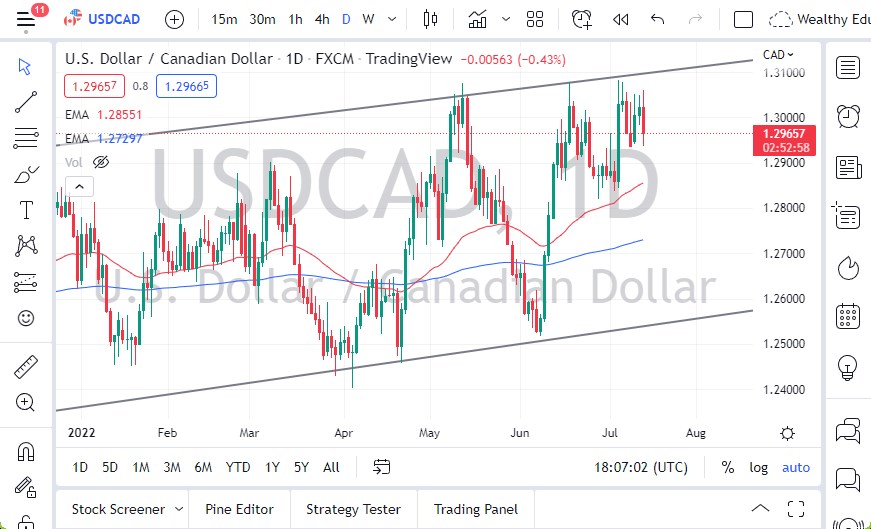Viewport: 871px width, 529px height.
Task: Click the red sell price 1.29657 button
Action: [94, 86]
